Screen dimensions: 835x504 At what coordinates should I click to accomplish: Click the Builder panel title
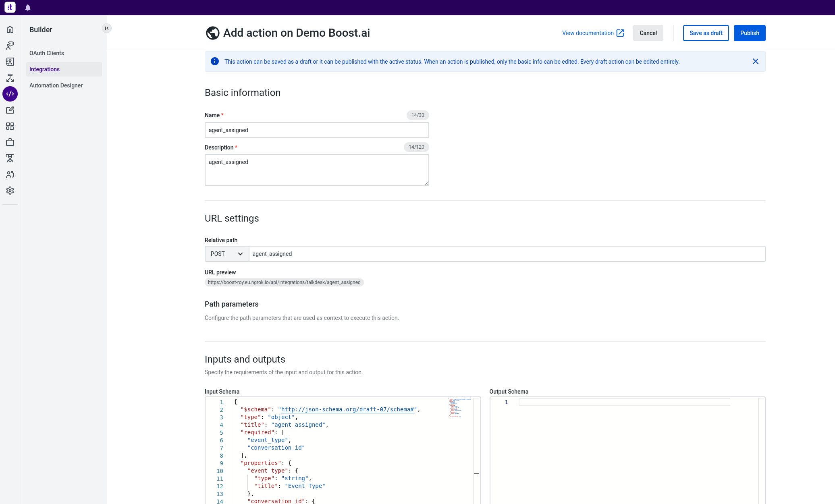pos(41,30)
